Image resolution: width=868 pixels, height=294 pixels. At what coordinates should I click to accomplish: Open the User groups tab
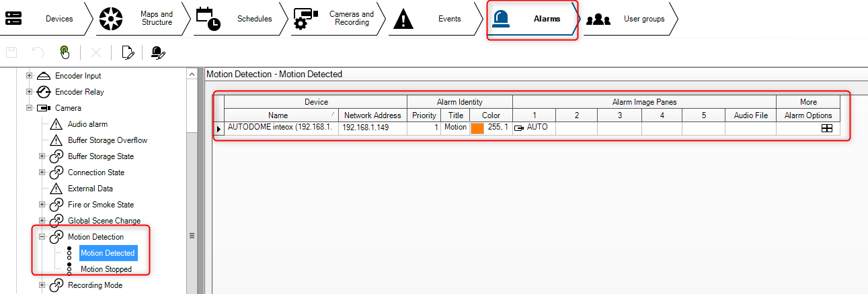629,19
